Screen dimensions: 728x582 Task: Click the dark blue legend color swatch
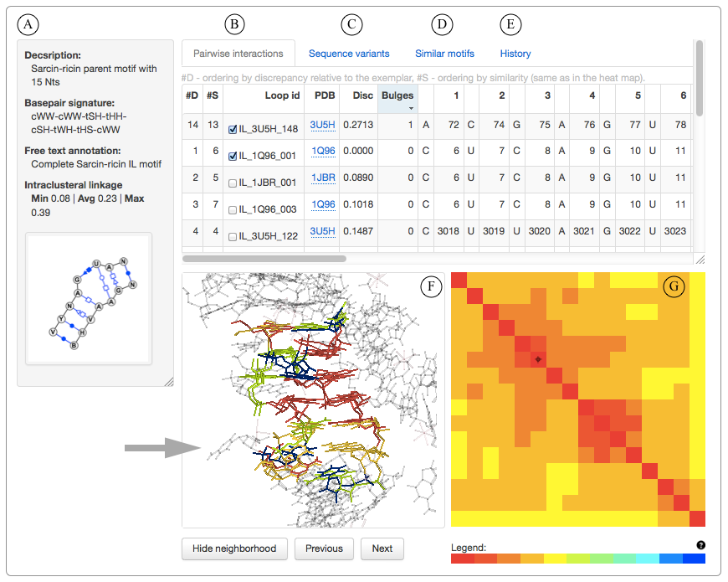(693, 559)
